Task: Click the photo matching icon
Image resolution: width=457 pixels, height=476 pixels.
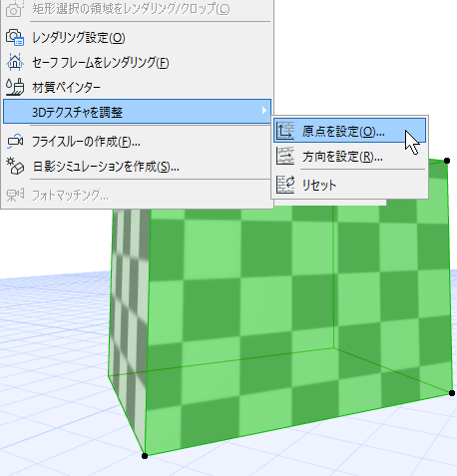Action: [15, 195]
